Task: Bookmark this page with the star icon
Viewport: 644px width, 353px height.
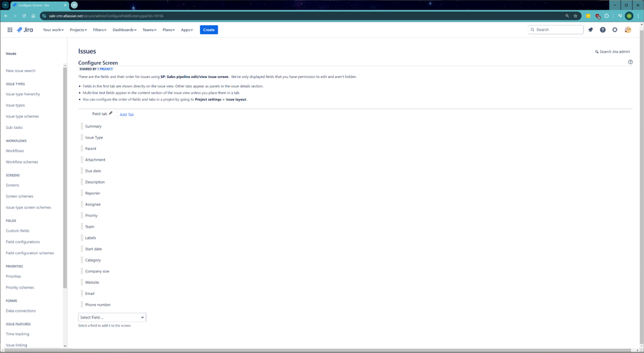Action: coord(576,16)
